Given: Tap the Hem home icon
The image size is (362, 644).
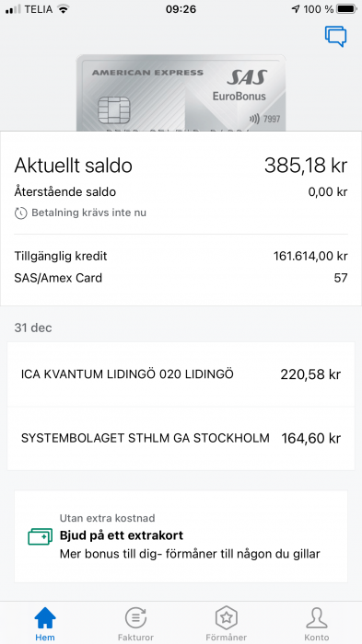Looking at the screenshot, I should point(45,617).
